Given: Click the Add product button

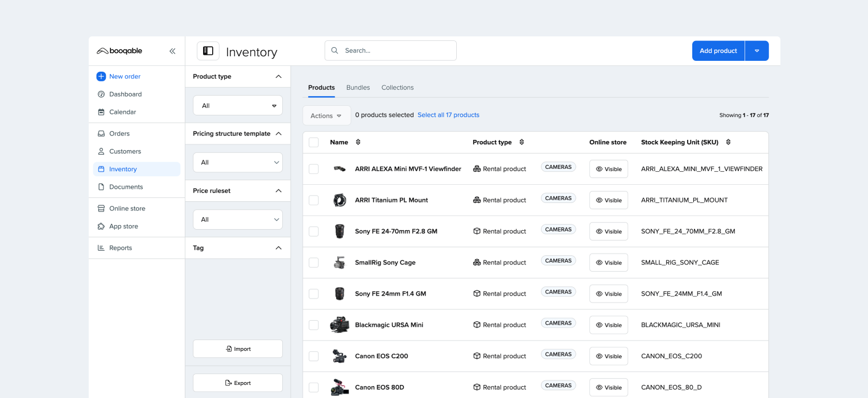Looking at the screenshot, I should 718,51.
